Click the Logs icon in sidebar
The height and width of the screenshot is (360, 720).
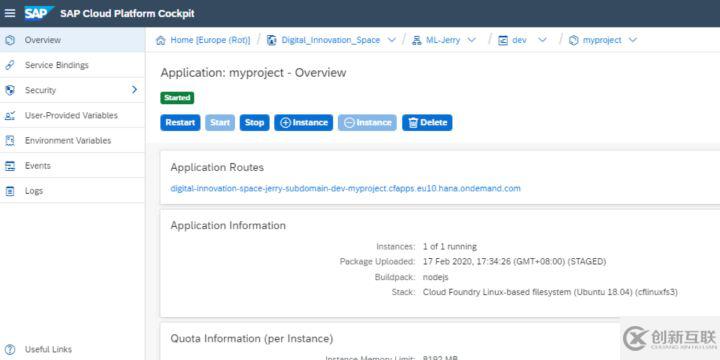tap(10, 191)
